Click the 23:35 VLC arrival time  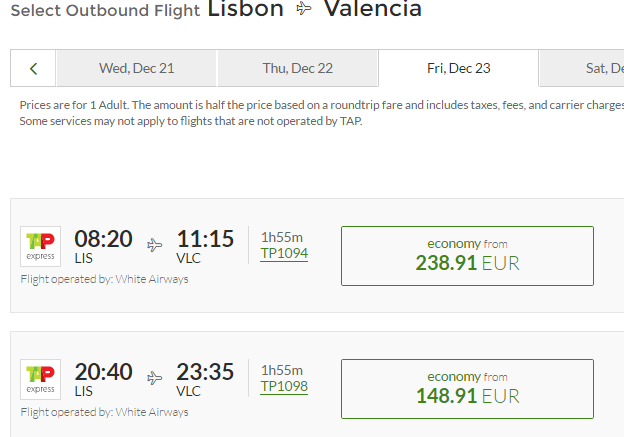[205, 372]
